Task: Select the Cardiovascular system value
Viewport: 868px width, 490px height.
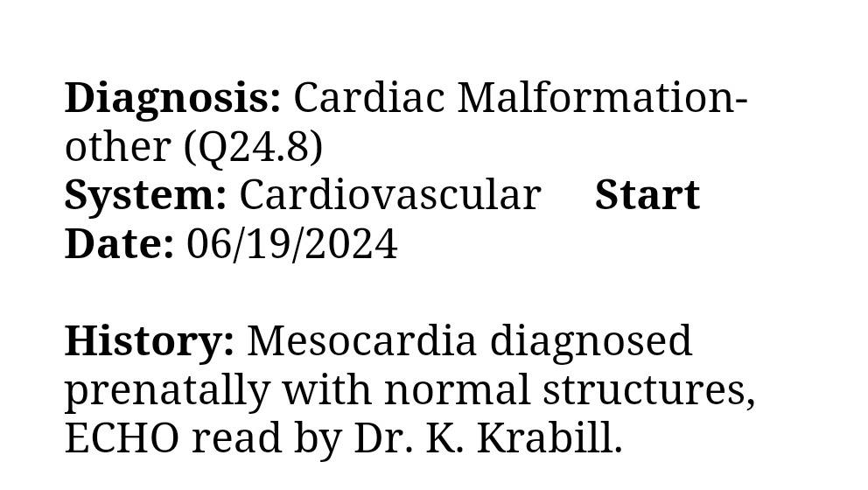Action: click(x=389, y=195)
